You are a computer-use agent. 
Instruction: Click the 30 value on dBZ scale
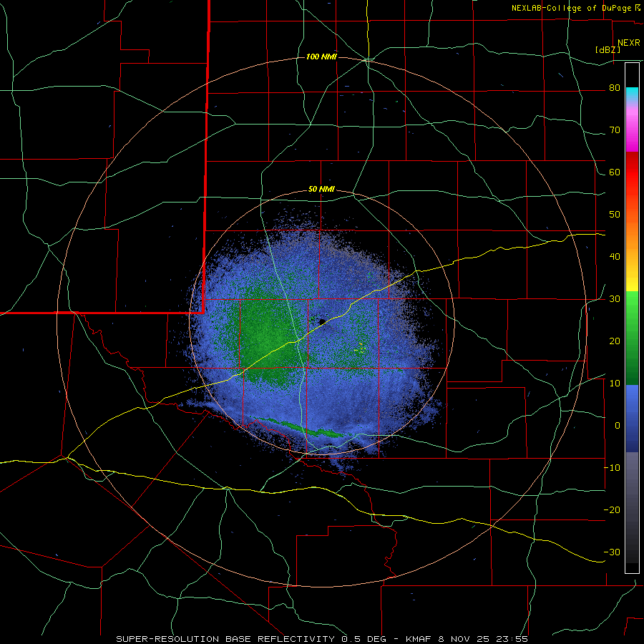point(615,299)
